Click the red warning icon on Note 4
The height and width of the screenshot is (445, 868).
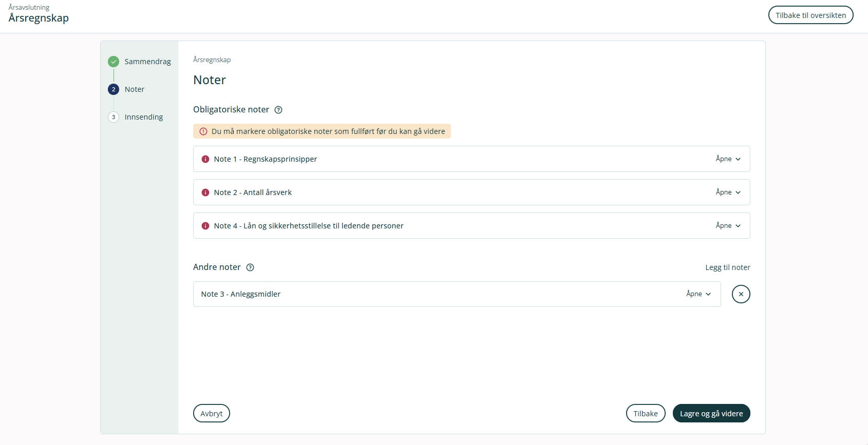(205, 226)
